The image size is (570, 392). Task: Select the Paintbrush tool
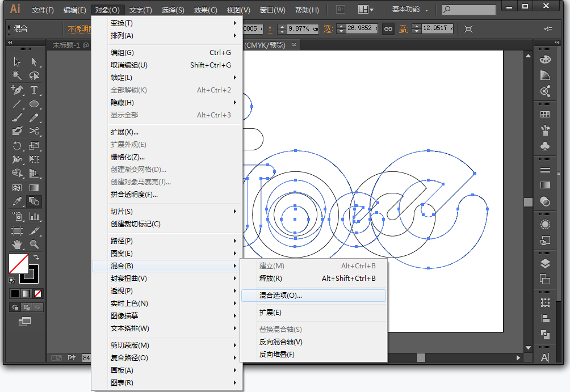[x=17, y=117]
